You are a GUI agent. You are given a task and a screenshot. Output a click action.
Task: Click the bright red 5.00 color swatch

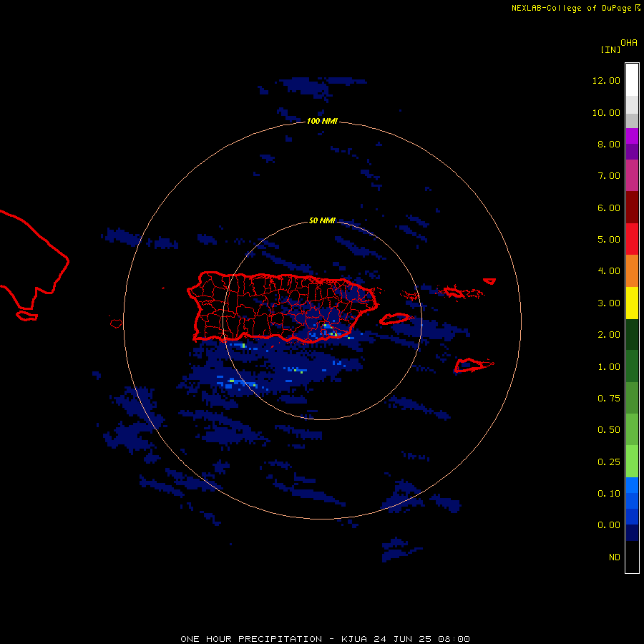coord(632,239)
